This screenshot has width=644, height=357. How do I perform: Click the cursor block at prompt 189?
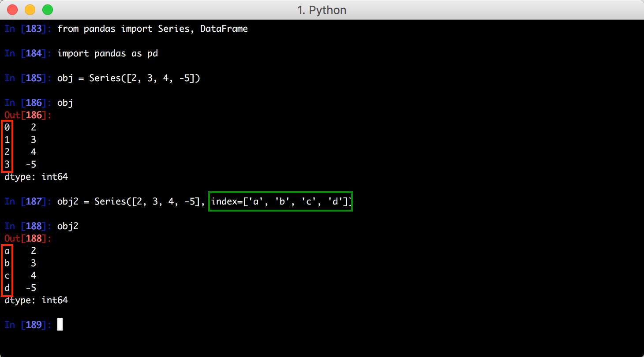coord(60,325)
